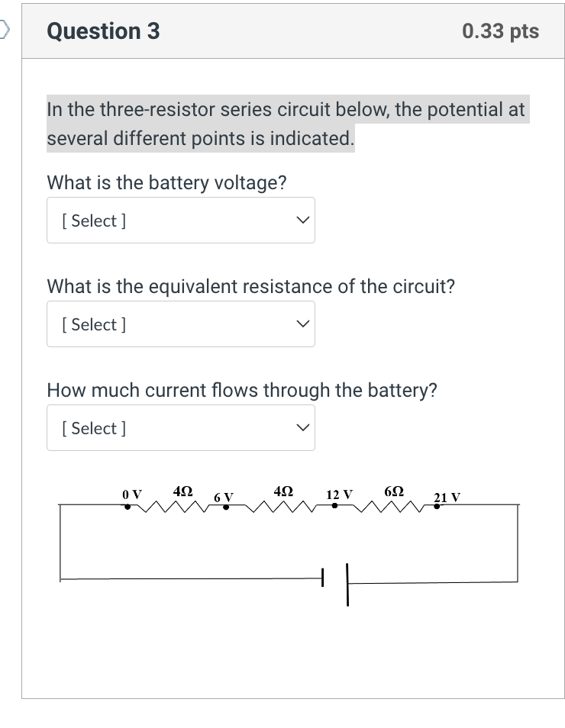Click the Question 3 heading
Viewport: 565px width, 728px height.
point(103,31)
